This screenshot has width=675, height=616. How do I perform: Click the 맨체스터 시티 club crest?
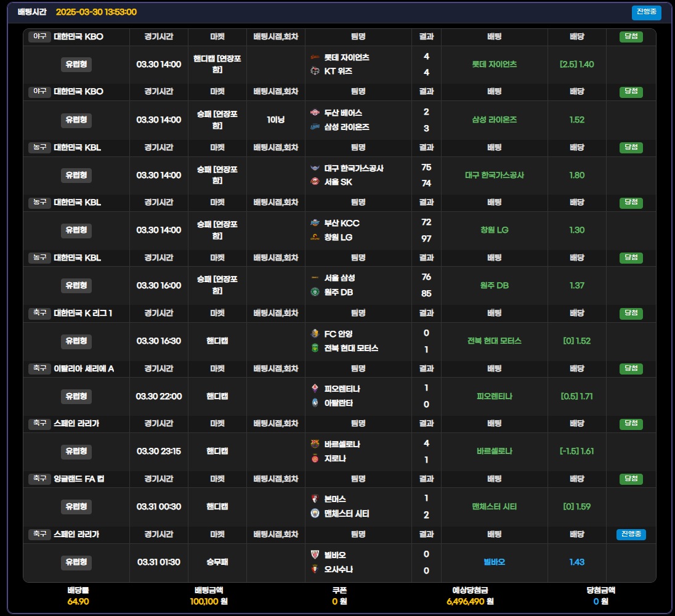(x=315, y=513)
